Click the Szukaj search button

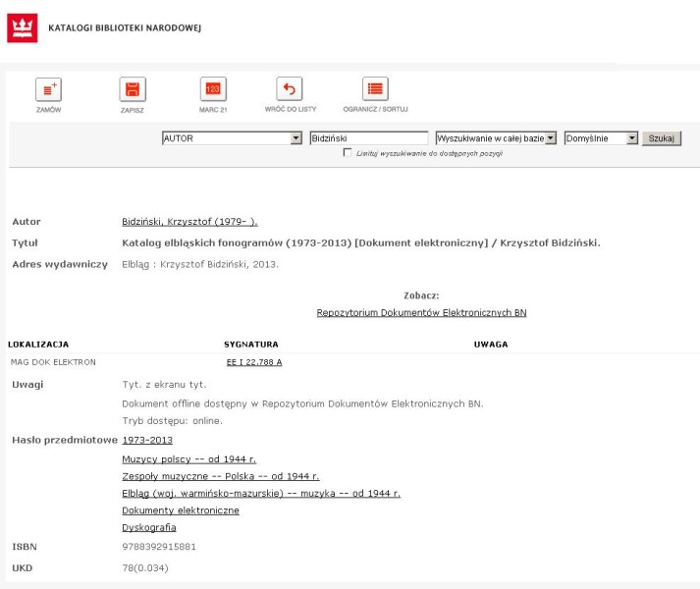(x=661, y=138)
